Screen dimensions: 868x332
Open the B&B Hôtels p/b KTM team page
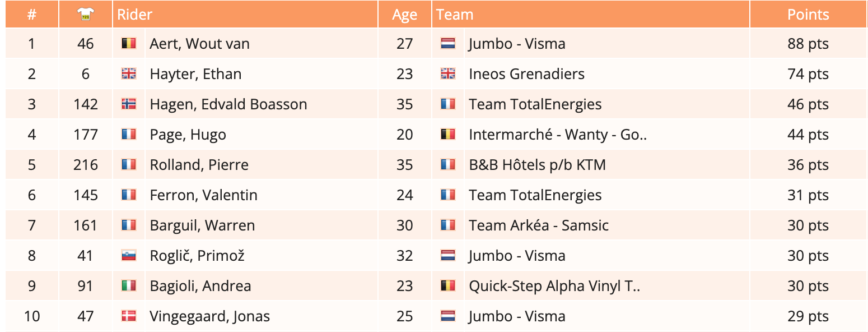pyautogui.click(x=537, y=165)
